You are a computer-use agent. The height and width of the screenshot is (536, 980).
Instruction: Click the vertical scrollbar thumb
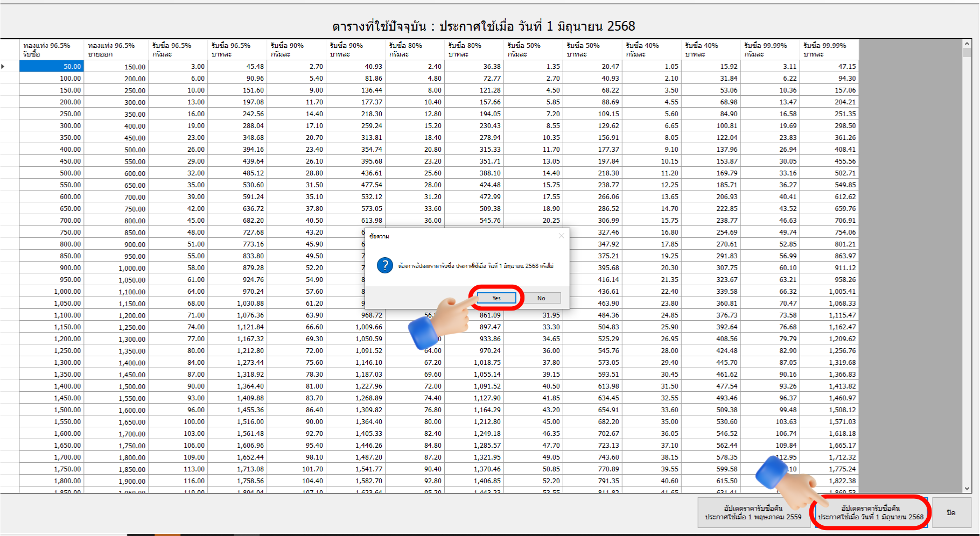click(967, 53)
